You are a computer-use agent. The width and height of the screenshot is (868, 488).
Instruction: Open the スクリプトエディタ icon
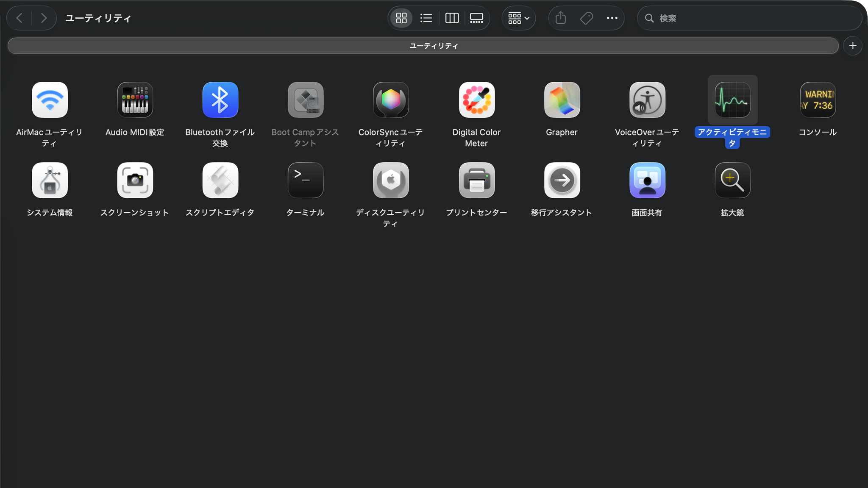pyautogui.click(x=220, y=180)
